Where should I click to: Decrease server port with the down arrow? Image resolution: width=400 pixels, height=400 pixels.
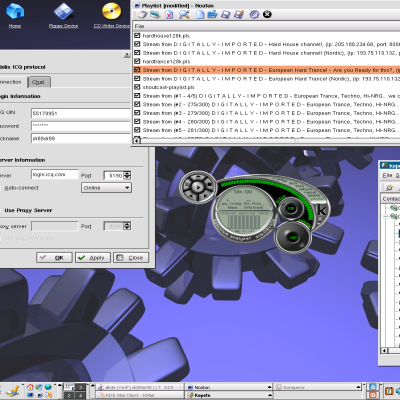point(127,178)
